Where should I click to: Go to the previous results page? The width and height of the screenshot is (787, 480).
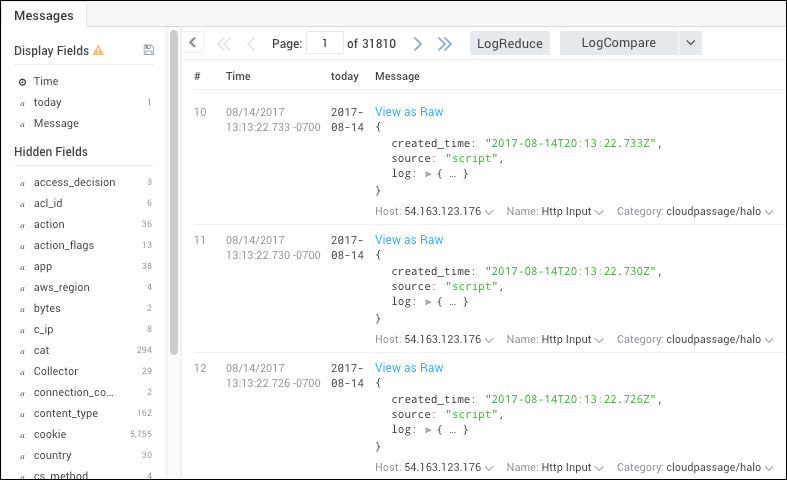point(251,43)
